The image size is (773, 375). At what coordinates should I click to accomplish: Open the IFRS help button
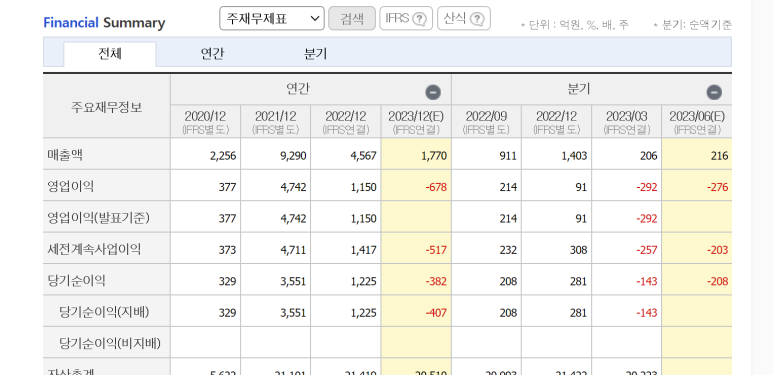tap(406, 19)
